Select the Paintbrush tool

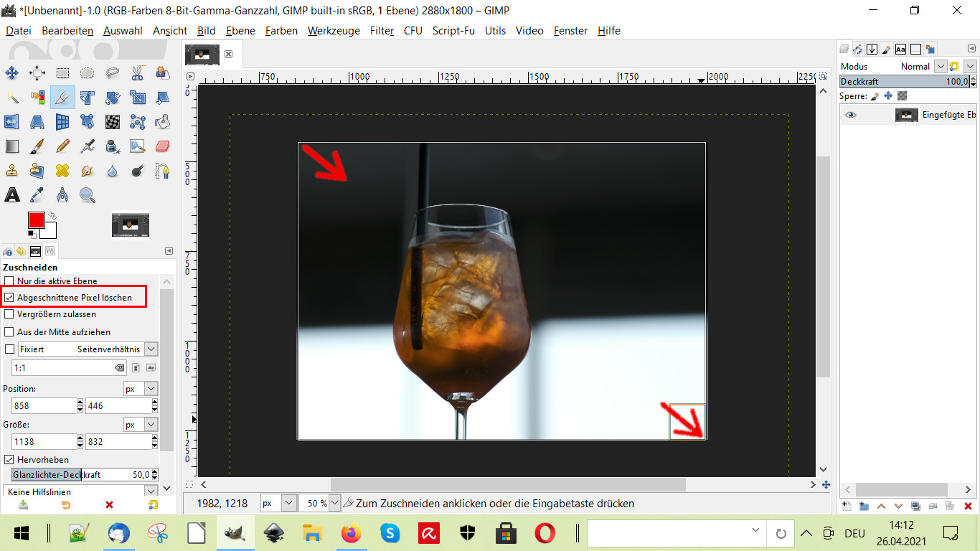click(x=37, y=146)
